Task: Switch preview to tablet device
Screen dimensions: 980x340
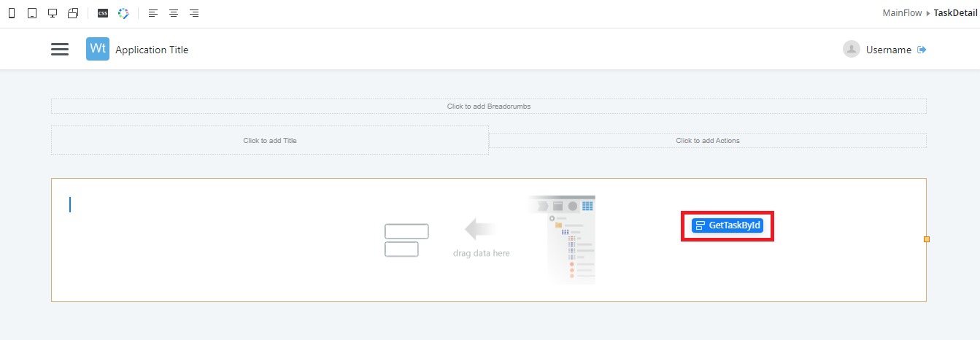Action: pos(32,13)
